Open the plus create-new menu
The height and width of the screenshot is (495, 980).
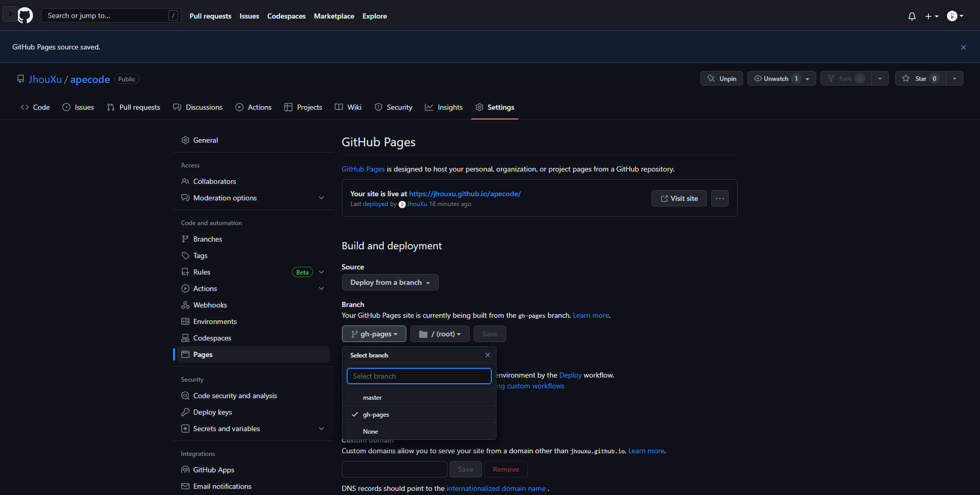tap(932, 16)
